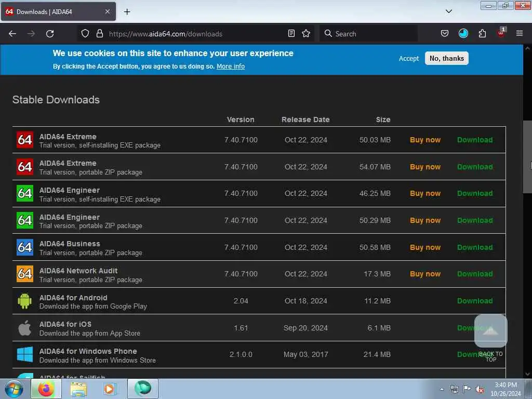
Task: Download AIDA64 for Android
Action: [x=475, y=301]
